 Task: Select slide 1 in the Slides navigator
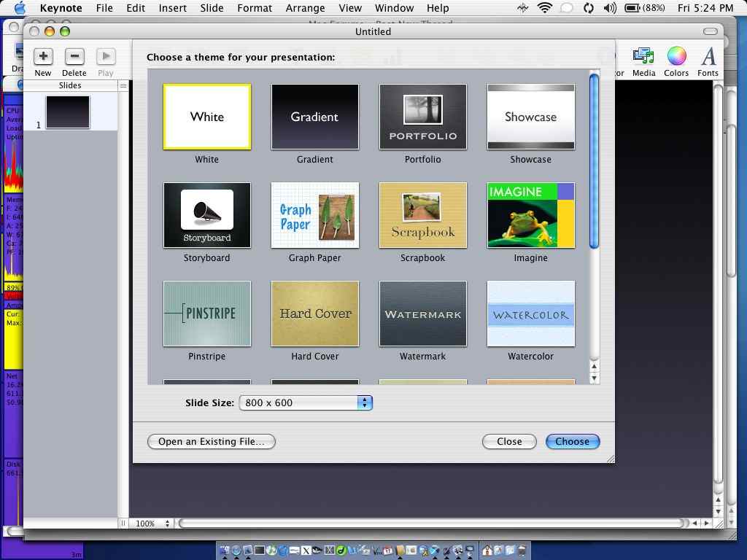click(x=68, y=112)
